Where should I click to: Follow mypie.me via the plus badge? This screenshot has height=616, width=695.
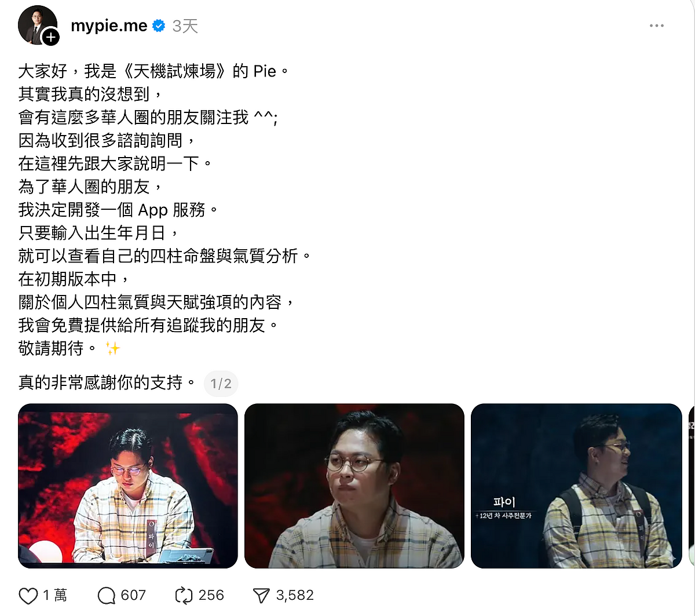pos(52,38)
